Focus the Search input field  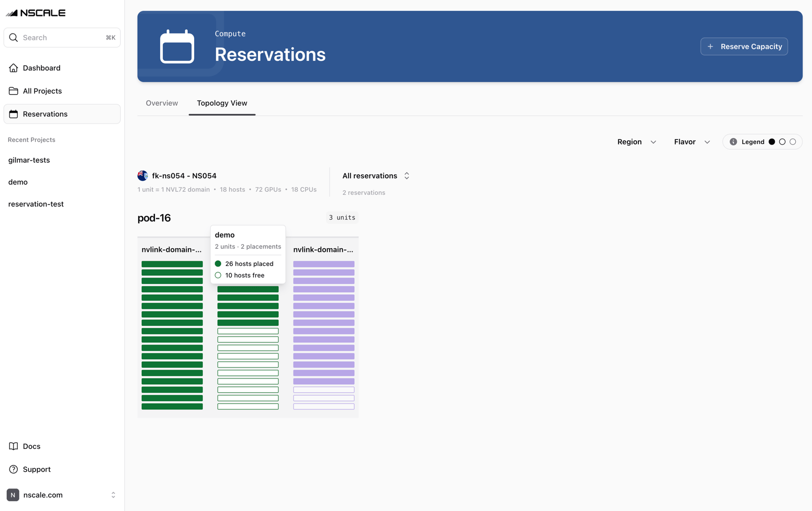pyautogui.click(x=62, y=38)
